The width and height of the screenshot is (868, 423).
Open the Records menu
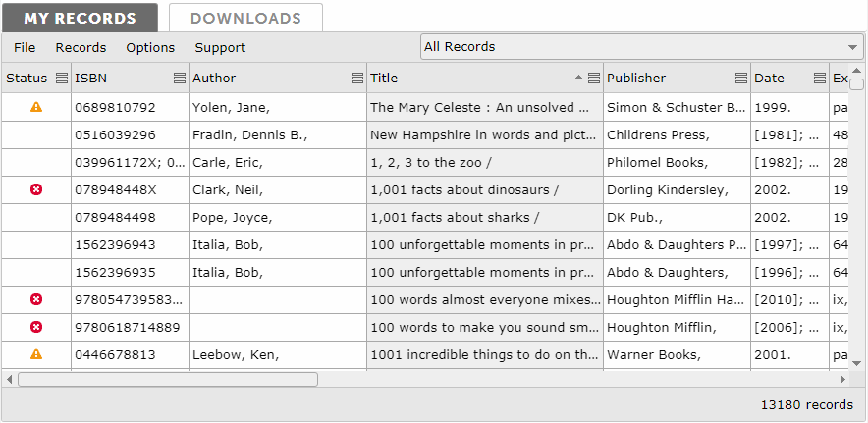coord(81,47)
